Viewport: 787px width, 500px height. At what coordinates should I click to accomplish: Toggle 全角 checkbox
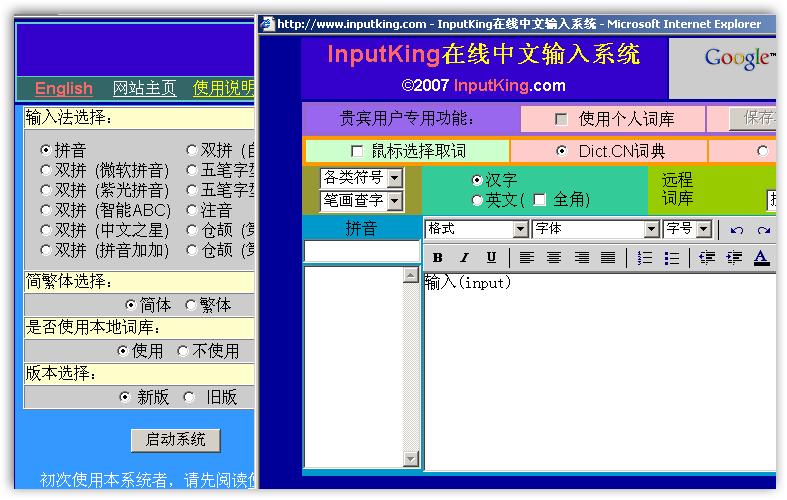click(x=540, y=200)
